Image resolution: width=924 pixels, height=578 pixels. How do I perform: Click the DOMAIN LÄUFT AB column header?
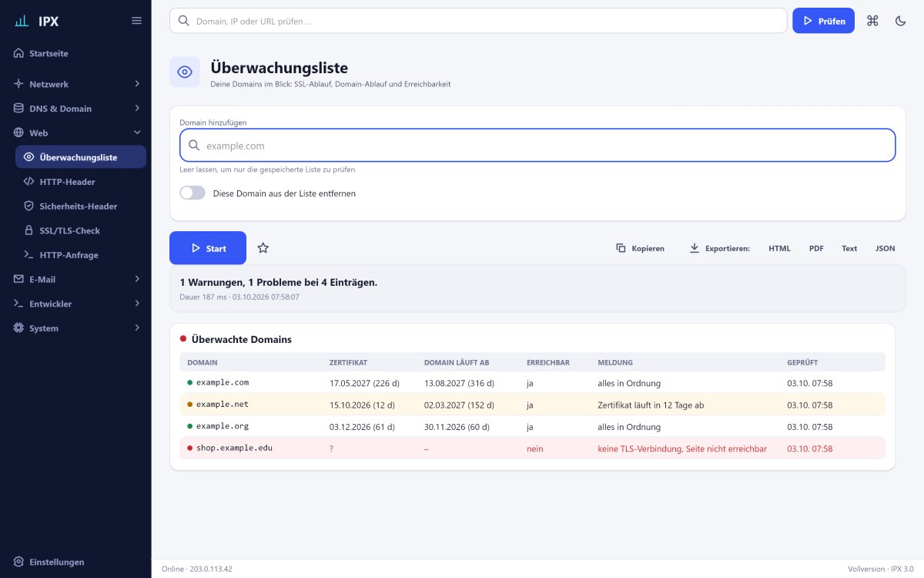[x=457, y=362]
